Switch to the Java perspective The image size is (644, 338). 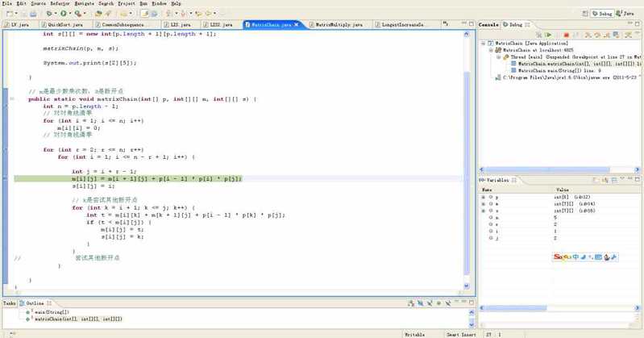626,14
